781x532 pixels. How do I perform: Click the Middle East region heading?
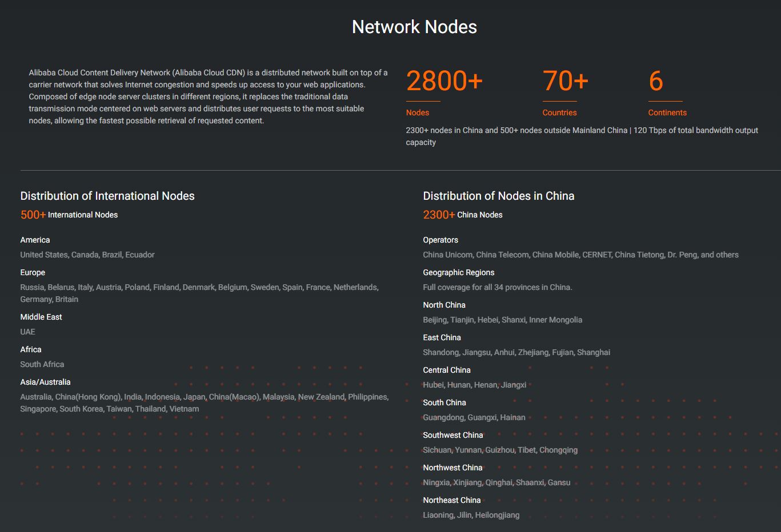coord(41,317)
